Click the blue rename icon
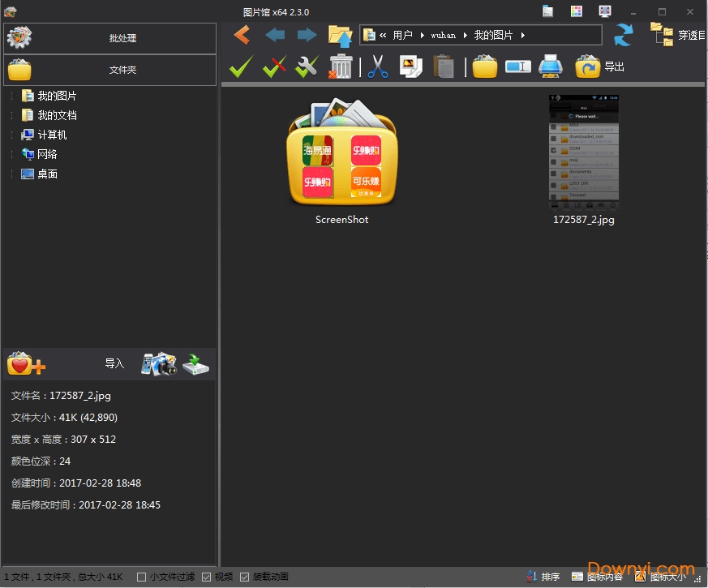This screenshot has width=708, height=588. pos(517,67)
